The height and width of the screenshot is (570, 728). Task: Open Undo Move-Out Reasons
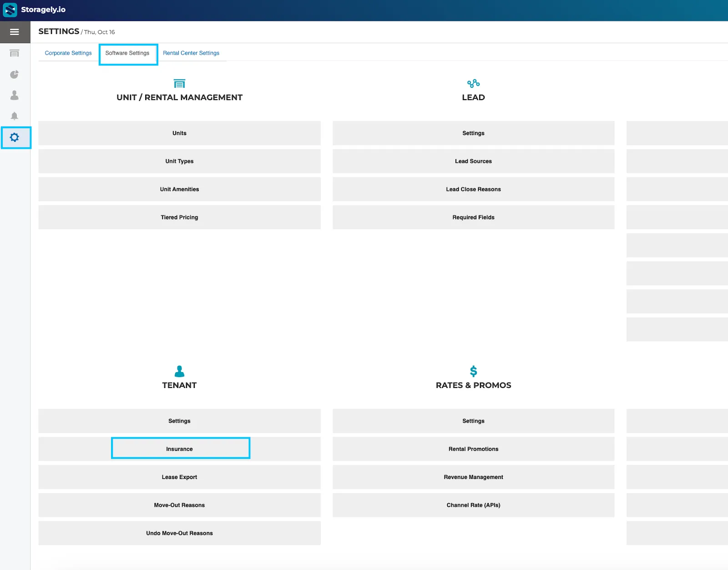tap(179, 533)
